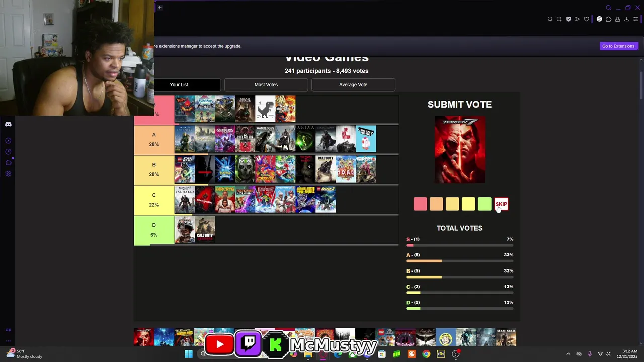Open the orange Crunchyroll icon on the taskbar
Viewport: 644px width, 362px height.
point(412,354)
